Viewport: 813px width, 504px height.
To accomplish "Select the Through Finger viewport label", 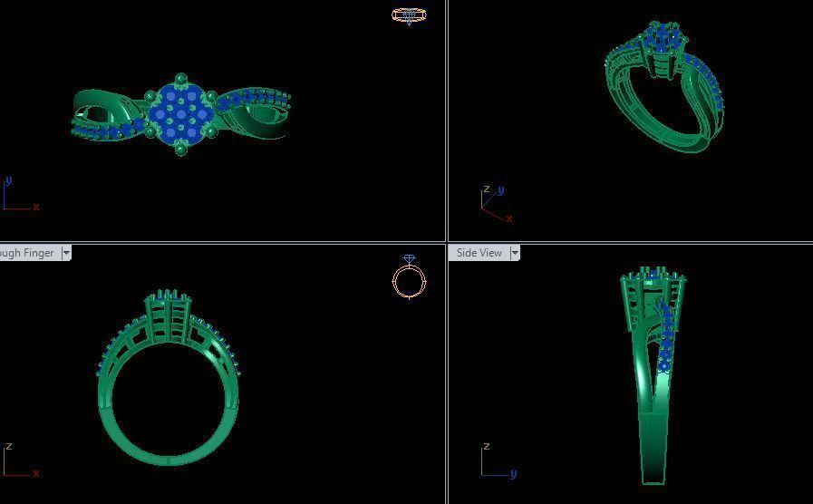I will [x=26, y=253].
